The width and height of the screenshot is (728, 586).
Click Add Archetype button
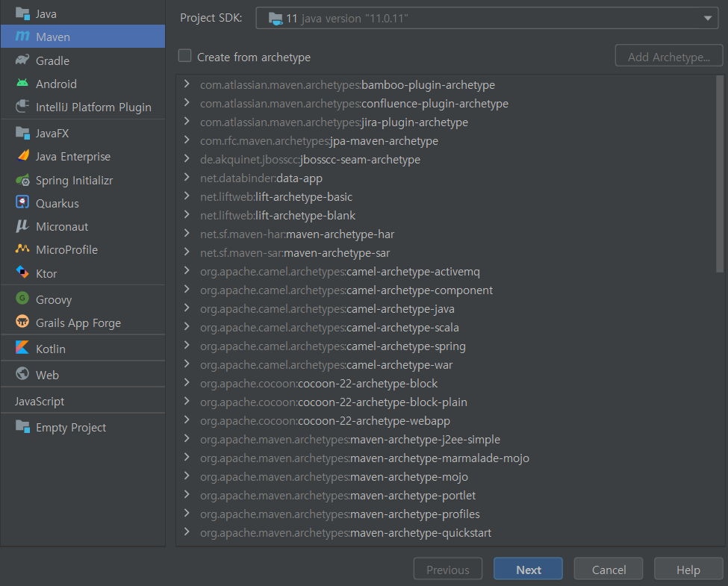tap(669, 56)
